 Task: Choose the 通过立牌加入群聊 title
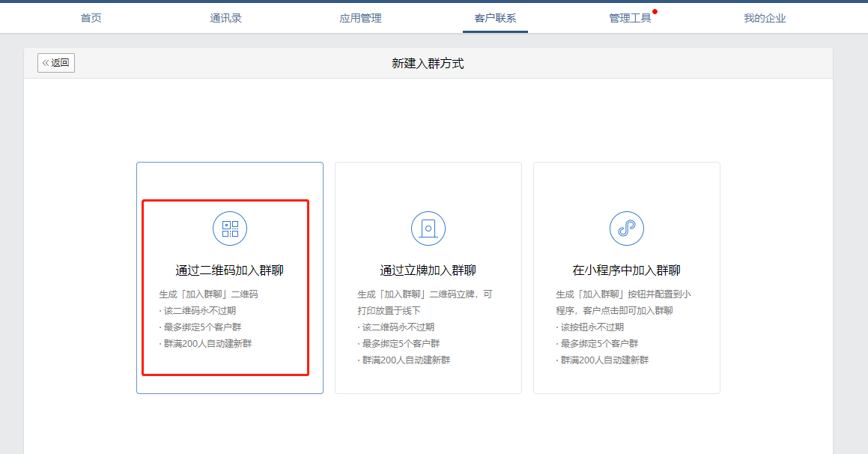(428, 270)
